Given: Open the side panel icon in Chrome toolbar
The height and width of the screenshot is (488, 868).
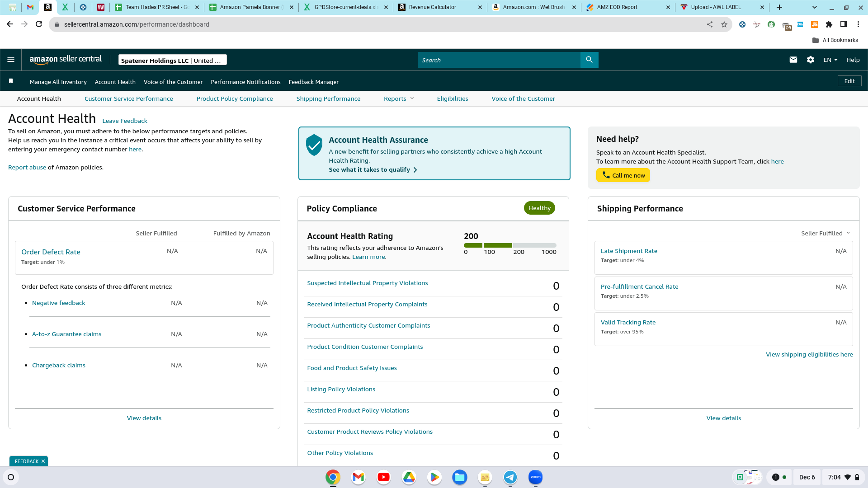Looking at the screenshot, I should pyautogui.click(x=844, y=24).
